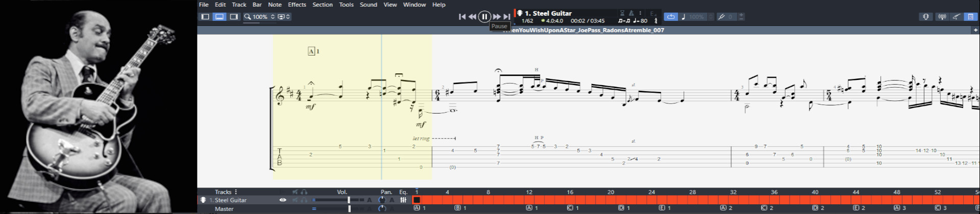Click the tuning fork icon in transport display
The width and height of the screenshot is (980, 214).
tap(656, 21)
